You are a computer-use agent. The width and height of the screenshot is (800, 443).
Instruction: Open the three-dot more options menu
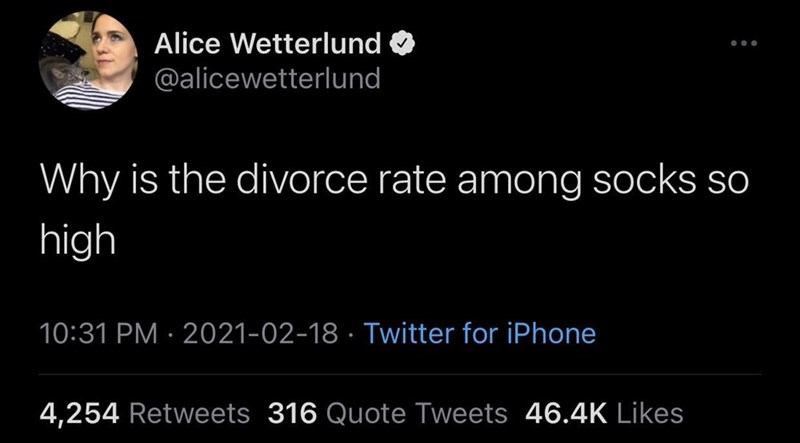tap(744, 44)
